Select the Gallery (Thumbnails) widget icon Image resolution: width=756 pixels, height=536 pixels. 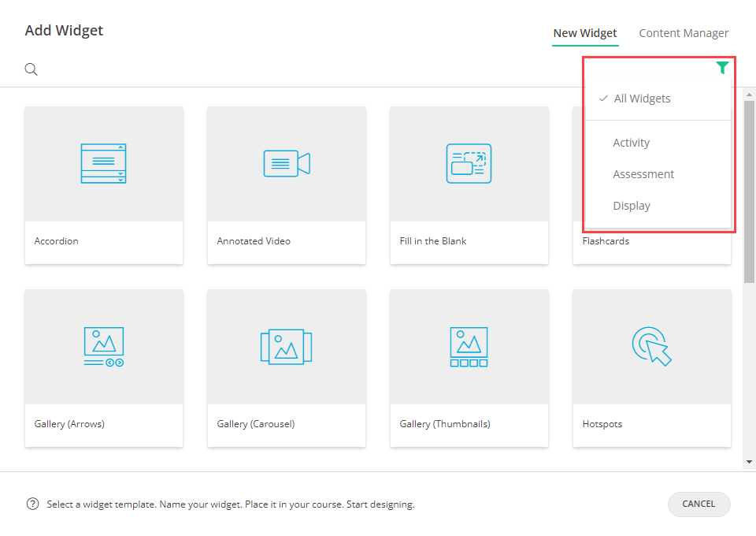[x=469, y=347]
